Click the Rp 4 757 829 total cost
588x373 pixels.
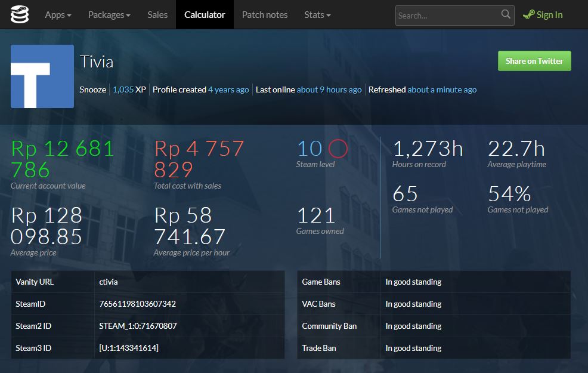pos(199,159)
